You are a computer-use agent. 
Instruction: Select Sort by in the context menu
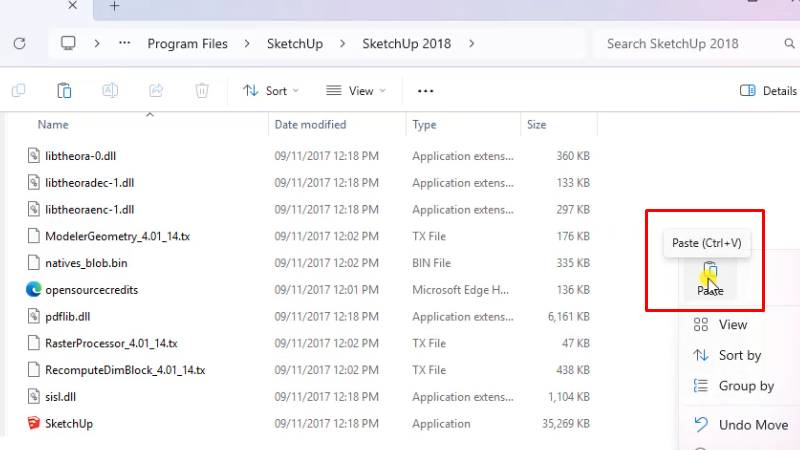coord(739,355)
